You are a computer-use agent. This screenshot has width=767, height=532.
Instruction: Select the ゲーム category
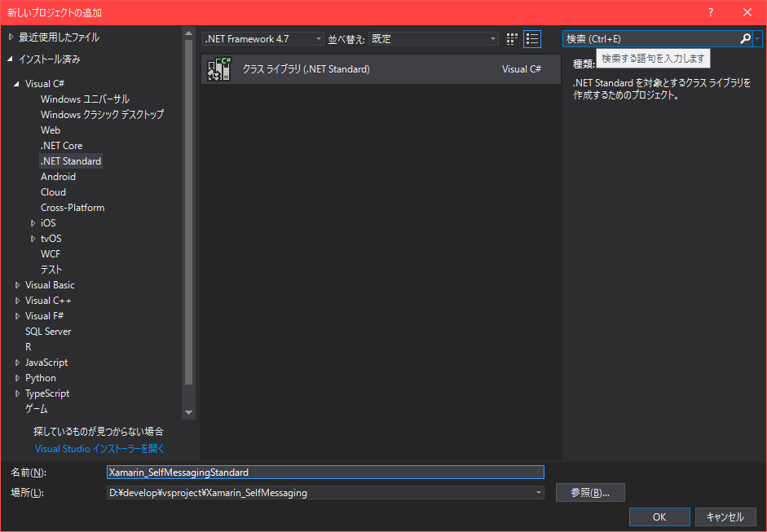click(36, 409)
